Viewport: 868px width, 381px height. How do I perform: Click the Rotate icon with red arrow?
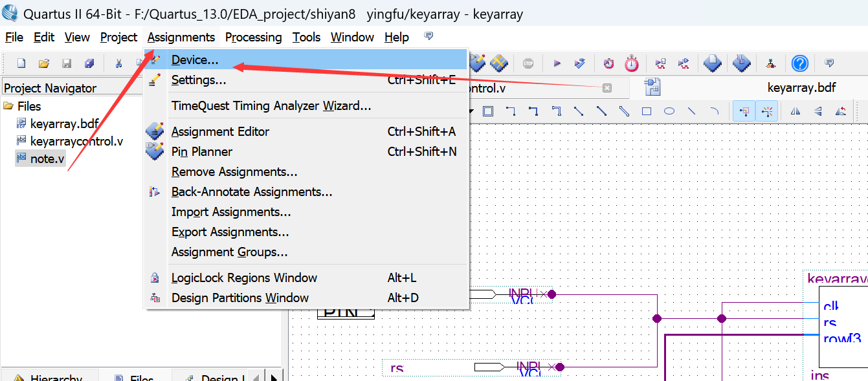tap(841, 111)
